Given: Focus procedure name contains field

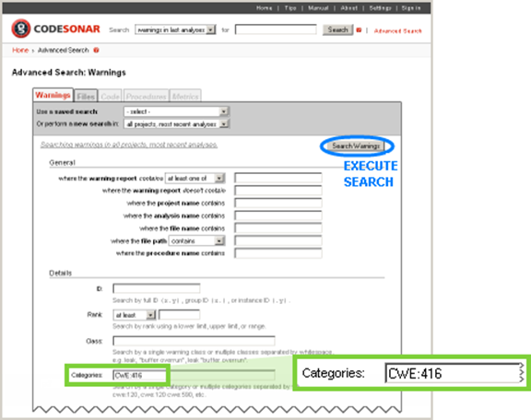Looking at the screenshot, I should (278, 253).
